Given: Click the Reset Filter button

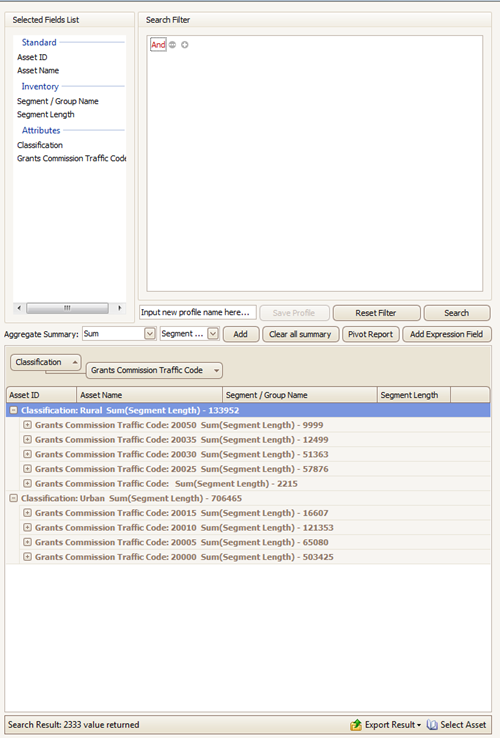Looking at the screenshot, I should click(376, 313).
